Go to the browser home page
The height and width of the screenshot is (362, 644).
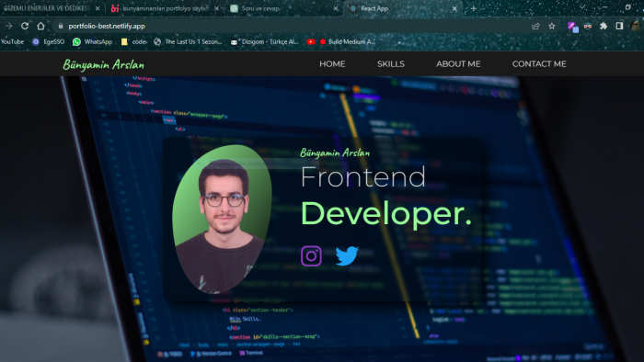pyautogui.click(x=40, y=26)
